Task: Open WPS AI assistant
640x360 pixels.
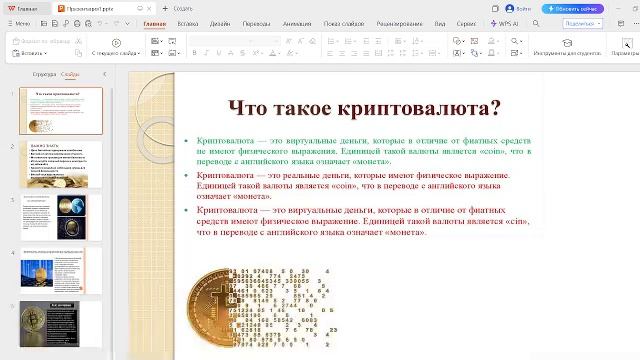Action: [x=504, y=24]
